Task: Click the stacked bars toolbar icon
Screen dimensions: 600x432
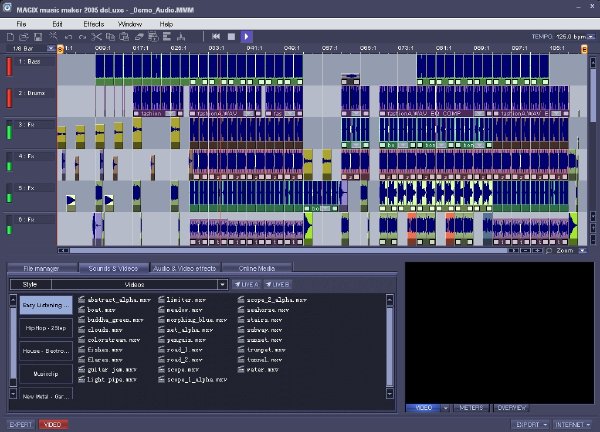Action: click(167, 37)
